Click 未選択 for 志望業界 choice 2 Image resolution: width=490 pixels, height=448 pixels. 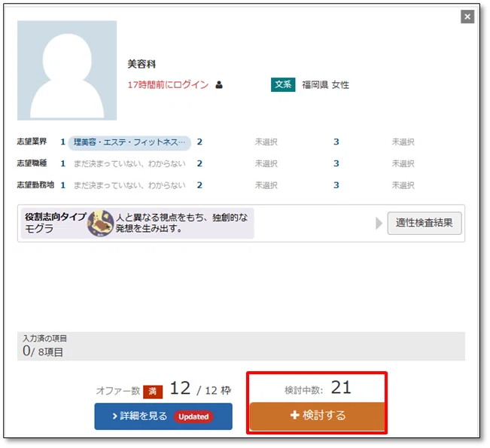coord(266,142)
